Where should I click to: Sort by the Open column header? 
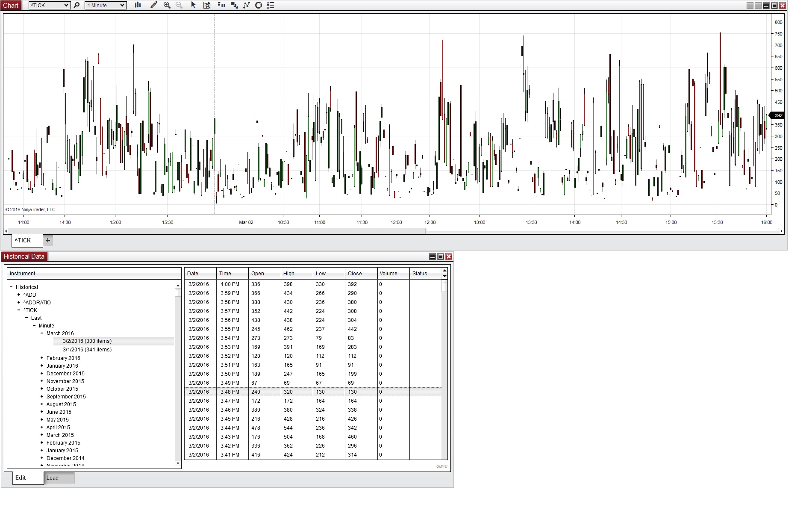(x=265, y=274)
